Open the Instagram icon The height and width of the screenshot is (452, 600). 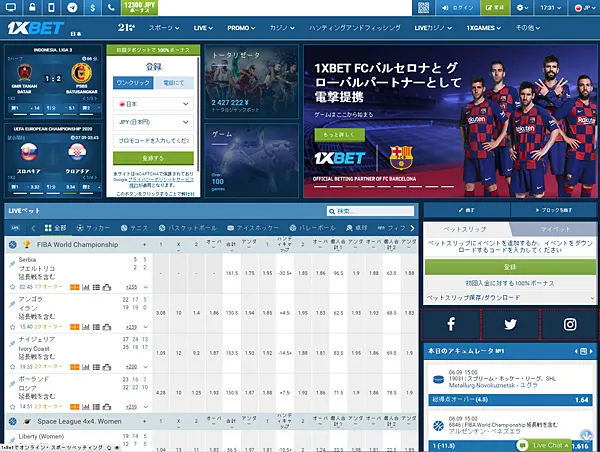570,325
